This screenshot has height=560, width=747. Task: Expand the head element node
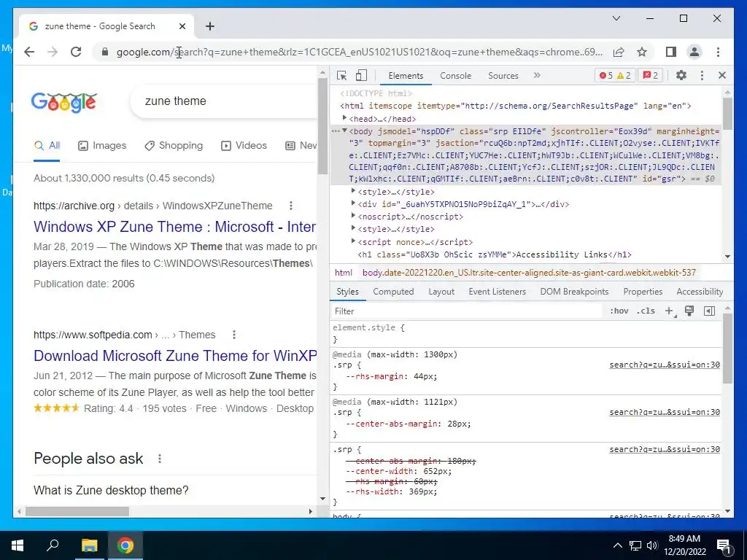point(344,117)
